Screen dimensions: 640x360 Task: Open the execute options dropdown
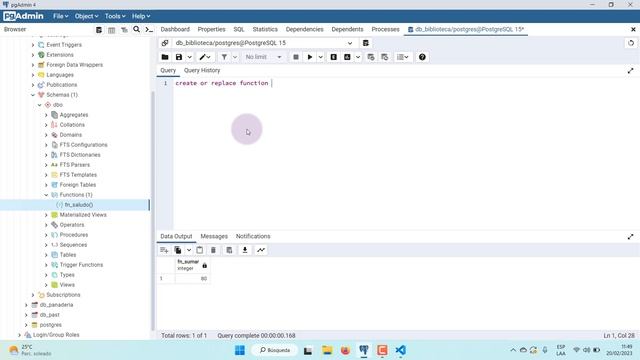[320, 57]
